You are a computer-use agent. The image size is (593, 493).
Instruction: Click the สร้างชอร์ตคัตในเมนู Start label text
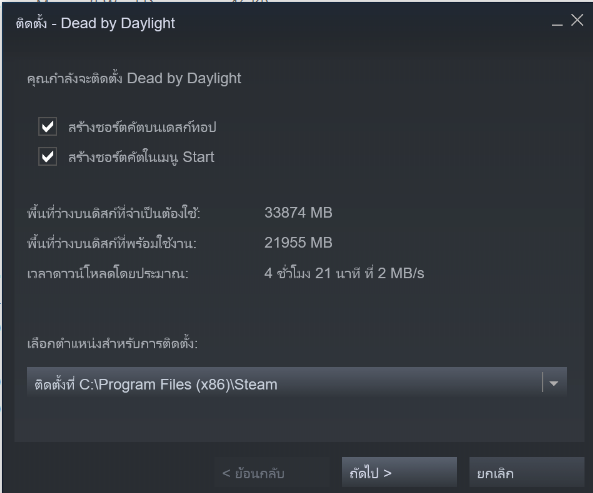(x=141, y=157)
